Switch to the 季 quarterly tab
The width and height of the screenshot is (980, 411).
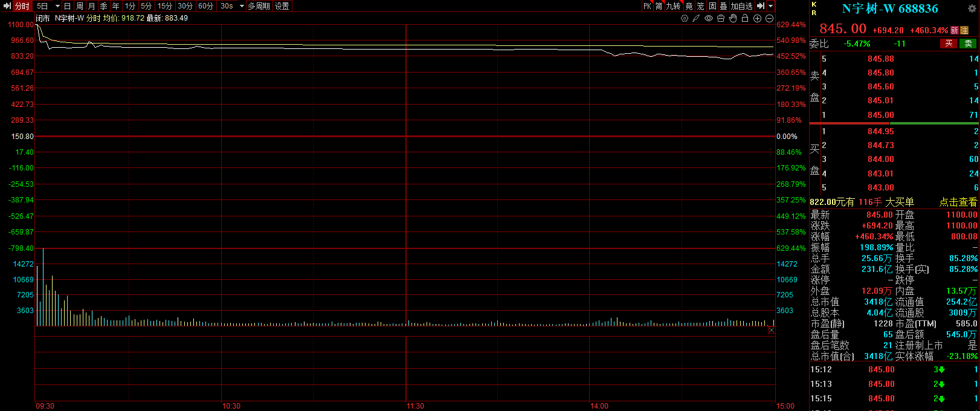tap(103, 6)
